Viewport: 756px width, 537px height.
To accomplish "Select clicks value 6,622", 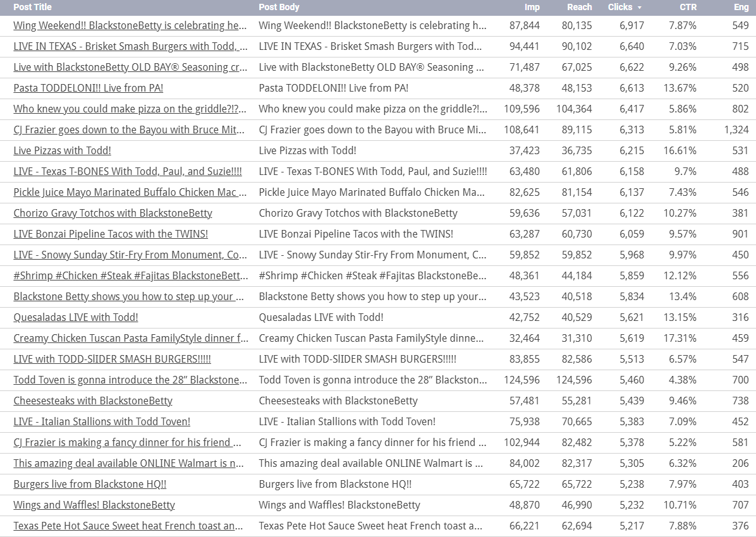I will 631,67.
